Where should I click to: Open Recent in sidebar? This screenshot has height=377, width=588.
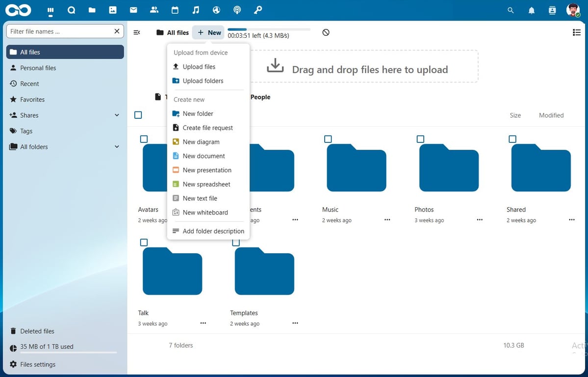click(x=65, y=84)
